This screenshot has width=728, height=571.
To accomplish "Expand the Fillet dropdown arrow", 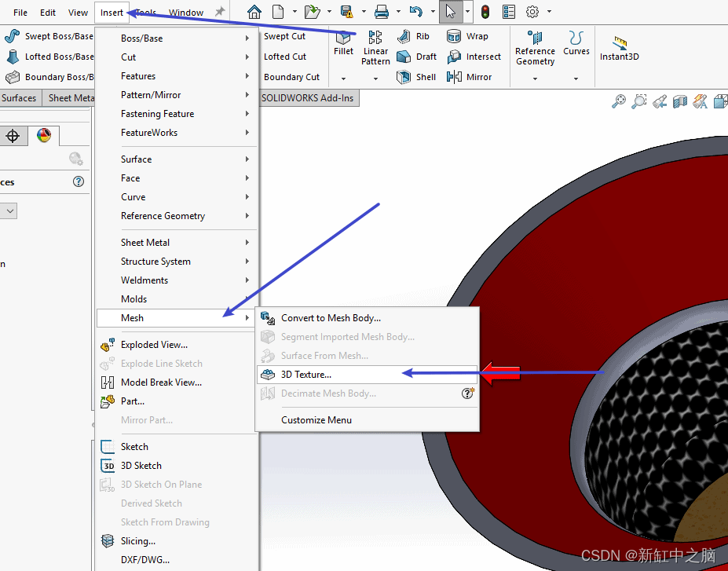I will click(343, 79).
